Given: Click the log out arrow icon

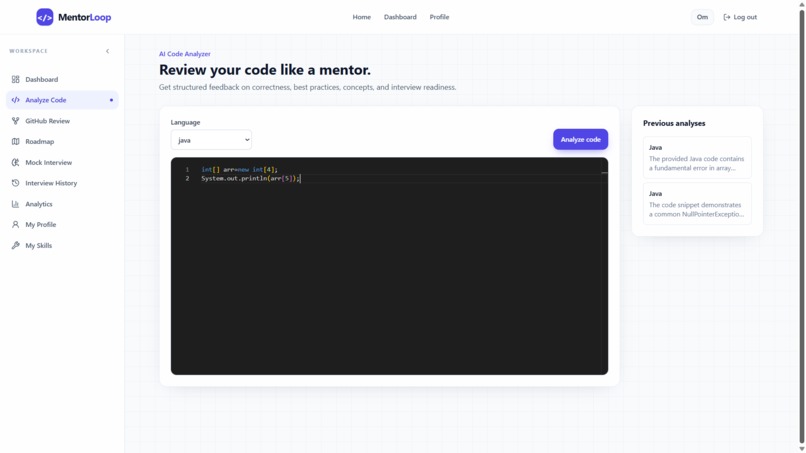Looking at the screenshot, I should coord(727,17).
